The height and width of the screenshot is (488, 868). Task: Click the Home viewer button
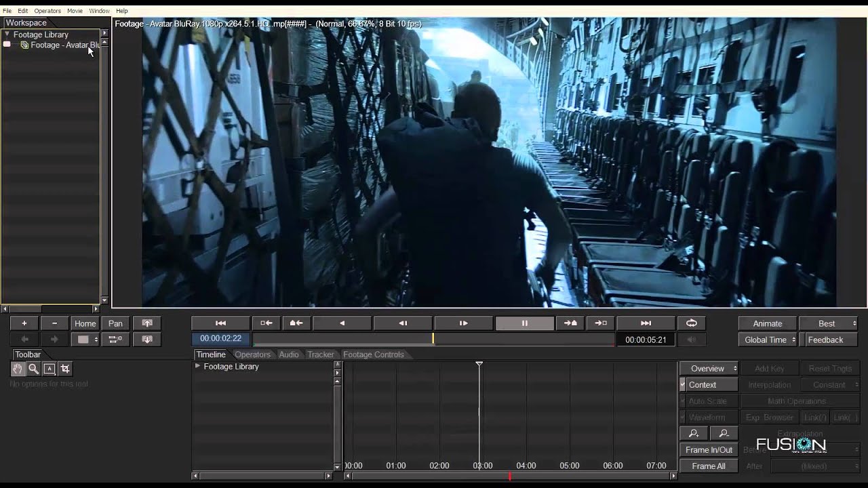[85, 323]
